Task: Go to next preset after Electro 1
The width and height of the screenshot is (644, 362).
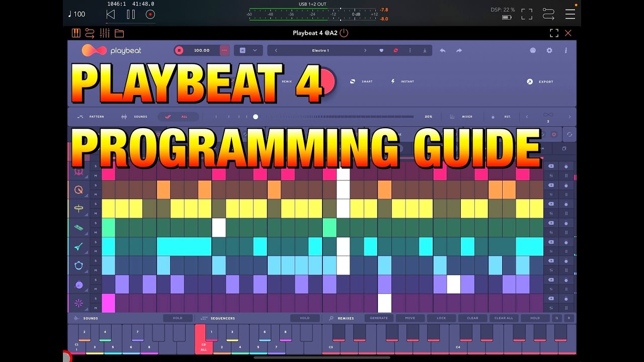Action: pyautogui.click(x=365, y=50)
